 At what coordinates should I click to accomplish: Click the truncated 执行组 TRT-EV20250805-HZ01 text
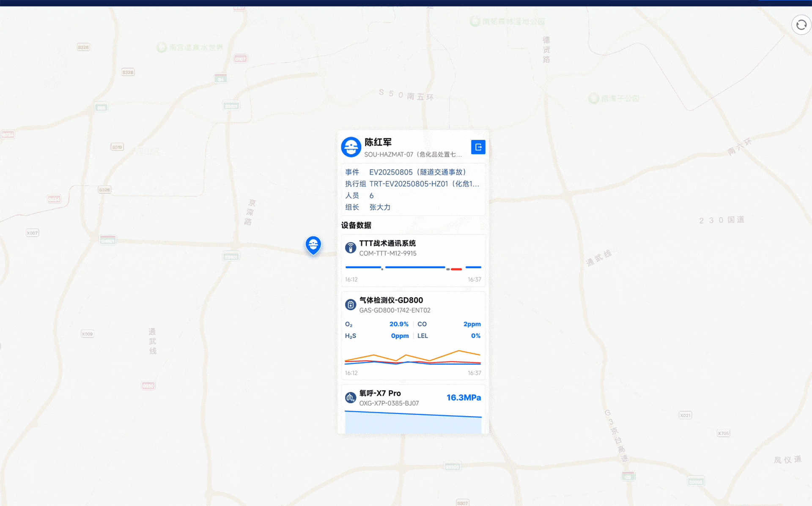tap(424, 184)
